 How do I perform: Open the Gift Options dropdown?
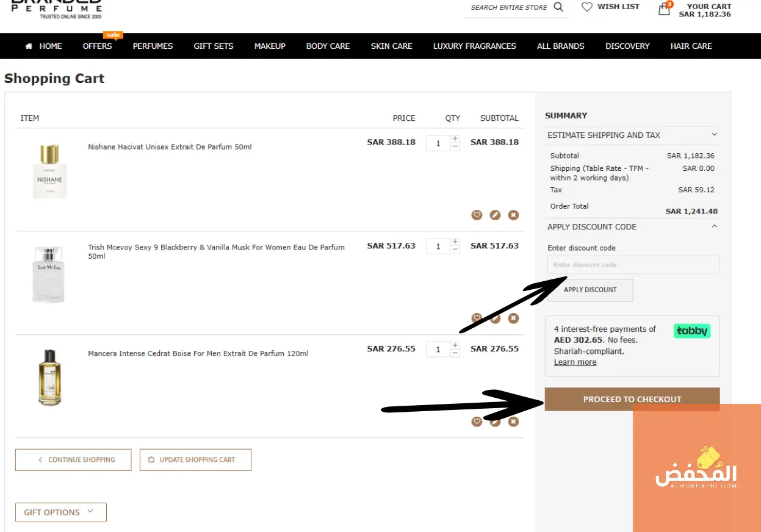61,512
